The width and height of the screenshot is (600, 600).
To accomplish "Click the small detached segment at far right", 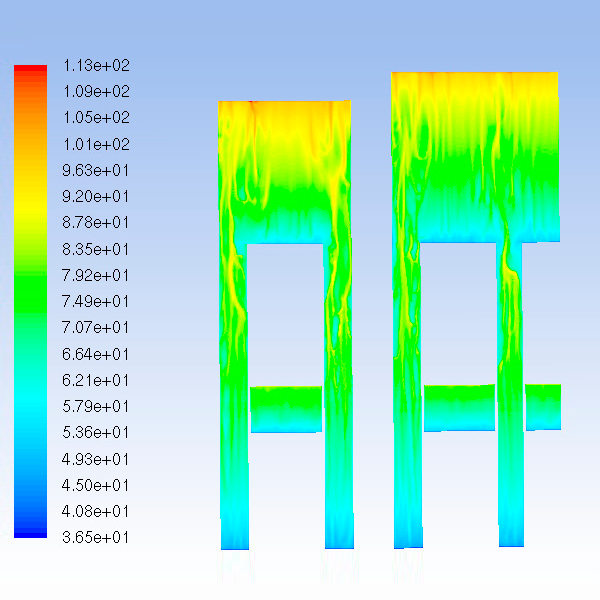I will click(543, 405).
